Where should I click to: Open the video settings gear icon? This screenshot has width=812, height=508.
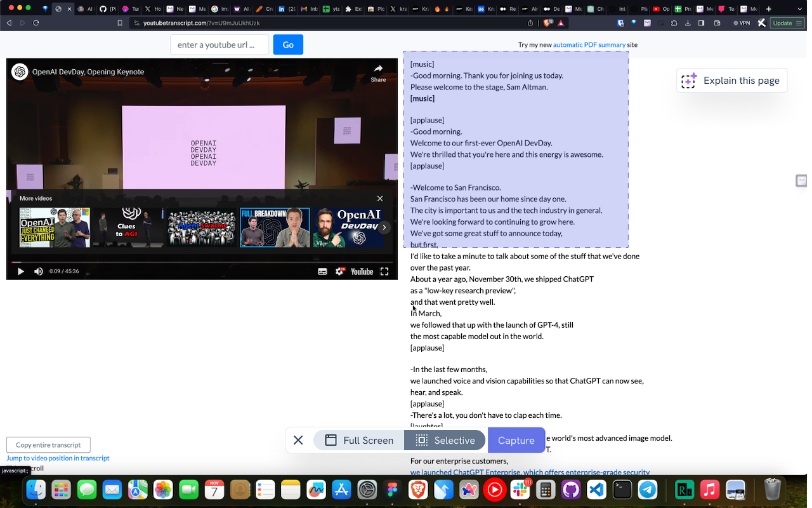(341, 271)
